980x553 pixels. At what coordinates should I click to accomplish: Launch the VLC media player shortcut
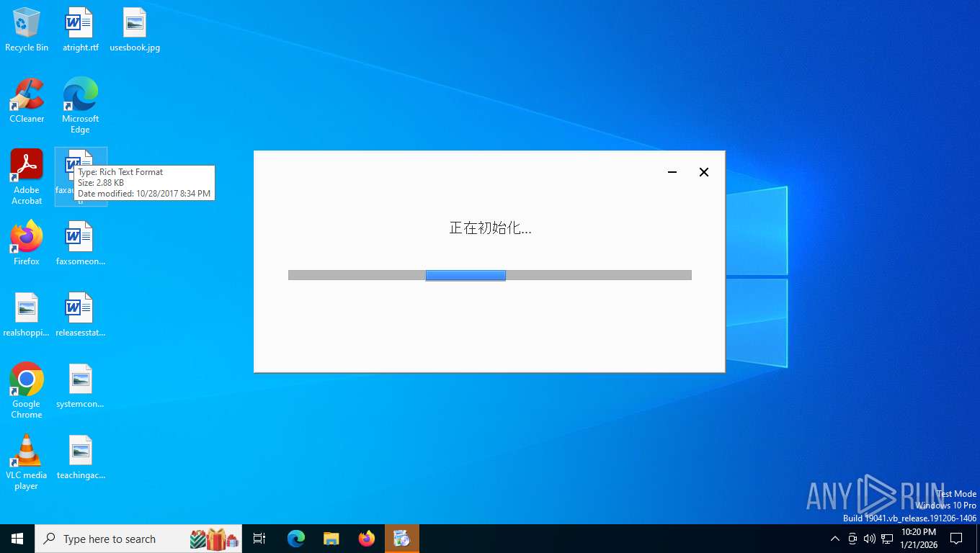point(27,462)
